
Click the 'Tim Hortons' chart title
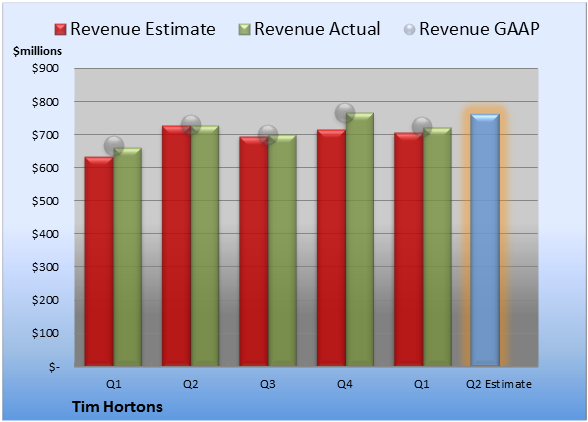117,407
